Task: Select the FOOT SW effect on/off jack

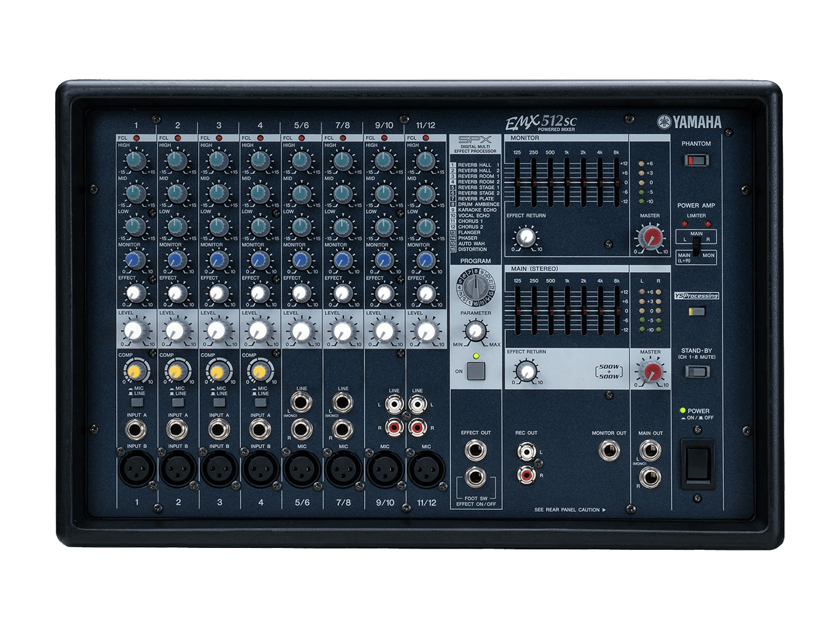Action: pos(476,477)
